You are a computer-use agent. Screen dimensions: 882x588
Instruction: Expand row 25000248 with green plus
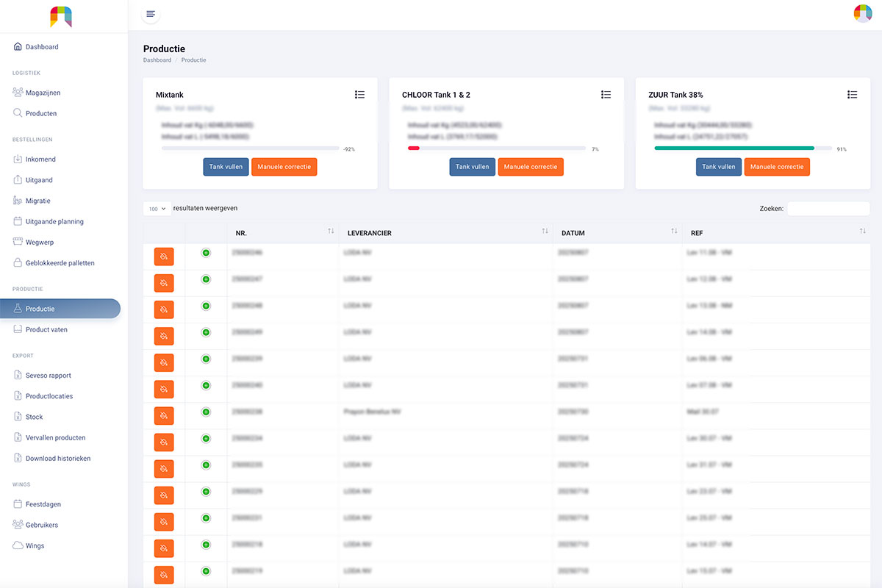(x=206, y=306)
